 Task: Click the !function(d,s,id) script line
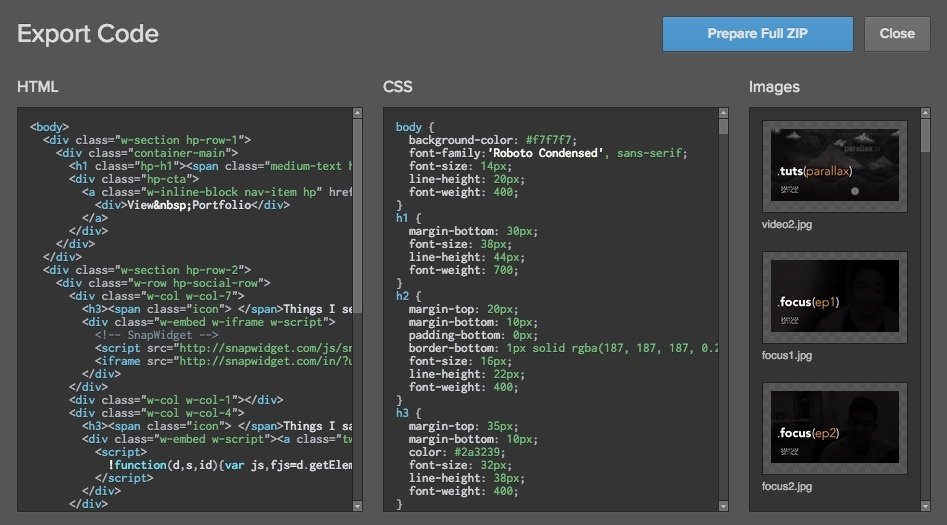pyautogui.click(x=230, y=465)
